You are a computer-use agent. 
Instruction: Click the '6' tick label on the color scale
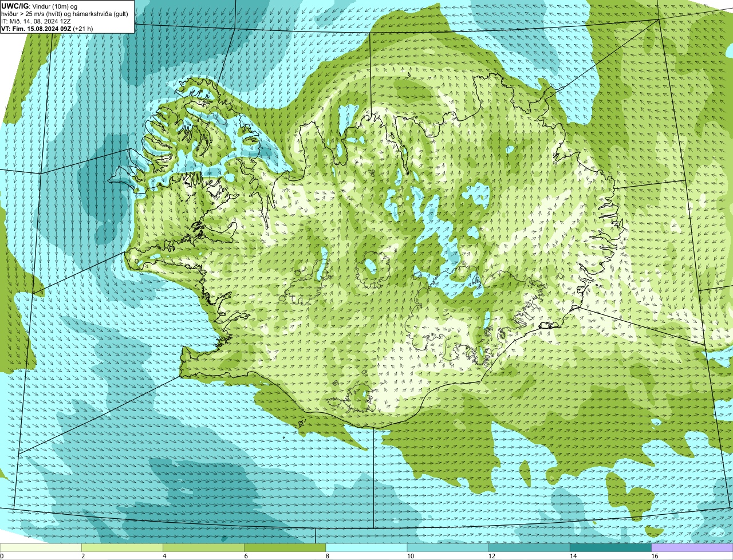[246, 556]
